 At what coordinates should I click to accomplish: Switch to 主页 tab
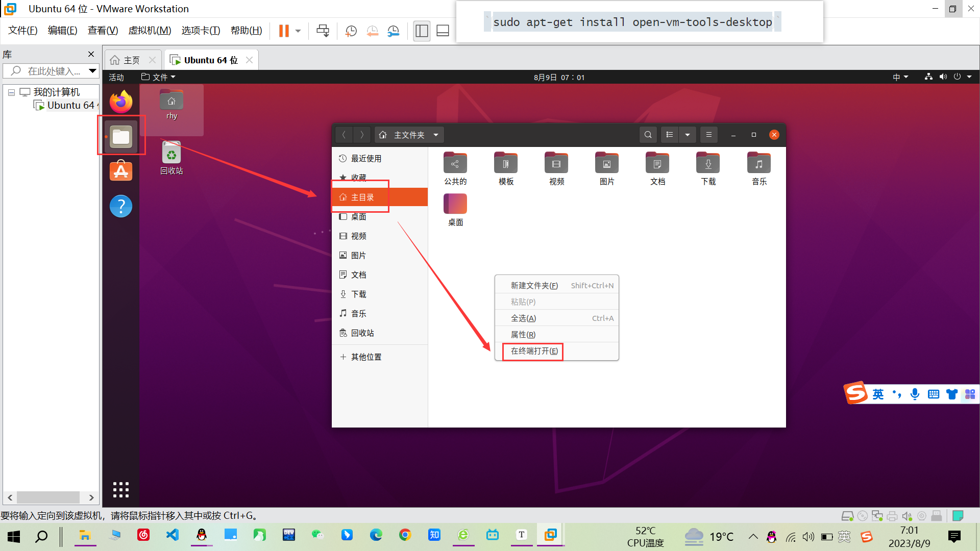(x=133, y=60)
